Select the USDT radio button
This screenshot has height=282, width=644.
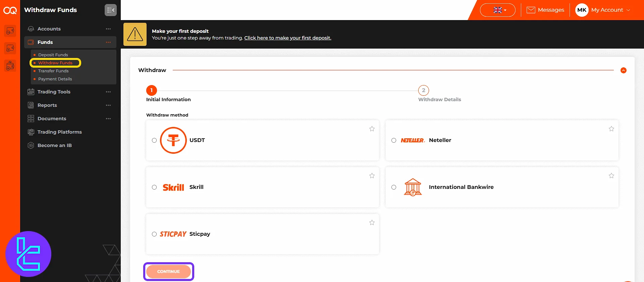154,140
